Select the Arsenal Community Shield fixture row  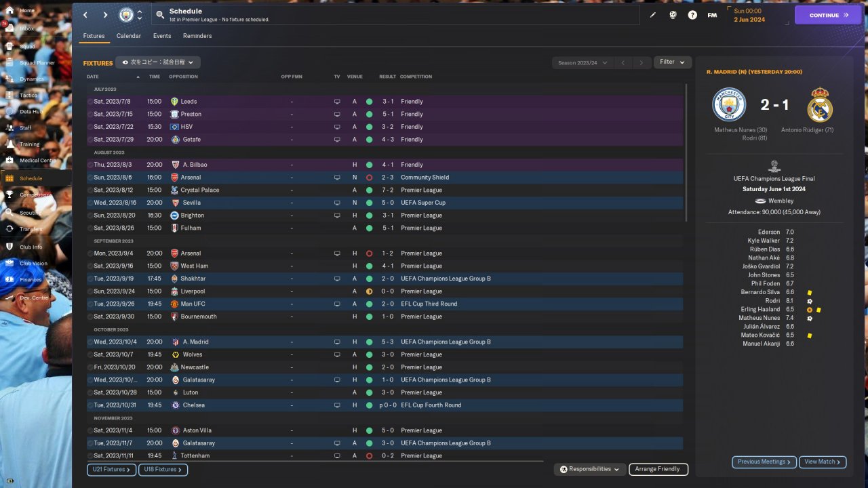tap(384, 178)
